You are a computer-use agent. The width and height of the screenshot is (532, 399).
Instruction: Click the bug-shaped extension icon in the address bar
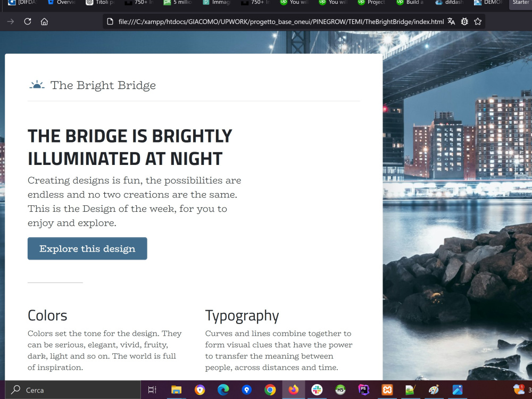click(464, 22)
